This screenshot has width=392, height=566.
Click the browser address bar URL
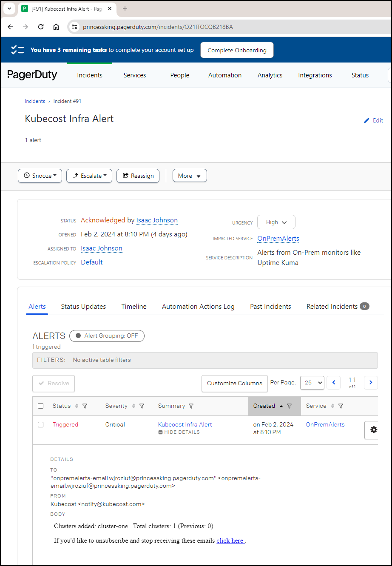coord(158,27)
